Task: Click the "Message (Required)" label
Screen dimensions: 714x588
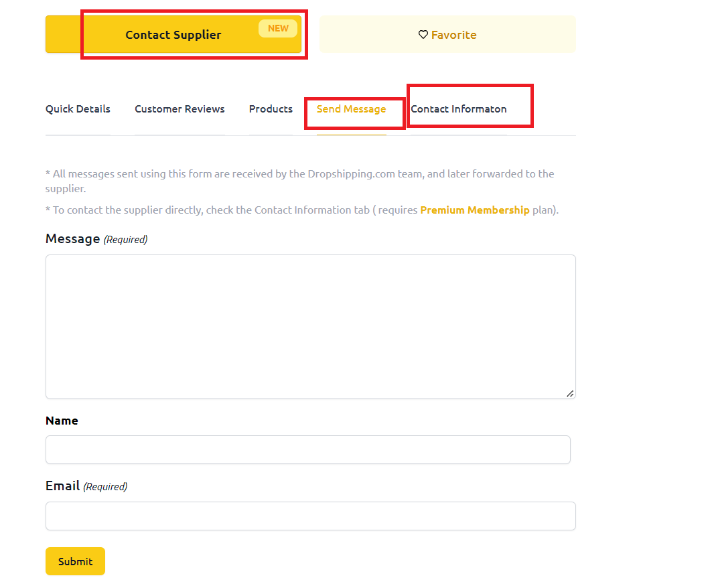Action: coord(96,238)
